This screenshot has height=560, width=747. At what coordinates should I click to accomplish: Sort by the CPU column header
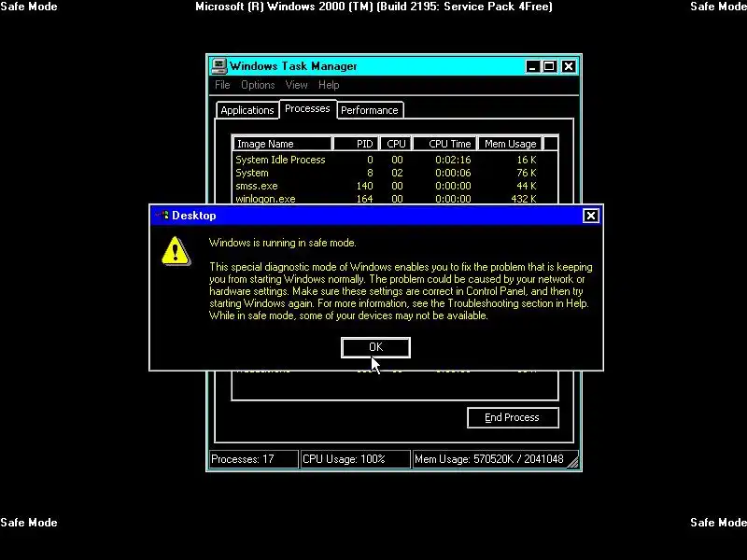pyautogui.click(x=396, y=144)
